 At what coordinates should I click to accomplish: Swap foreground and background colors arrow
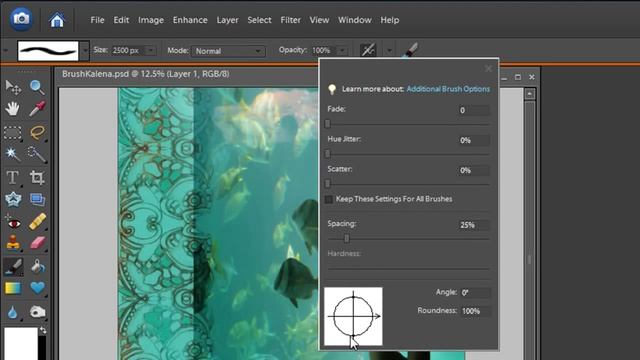click(43, 331)
